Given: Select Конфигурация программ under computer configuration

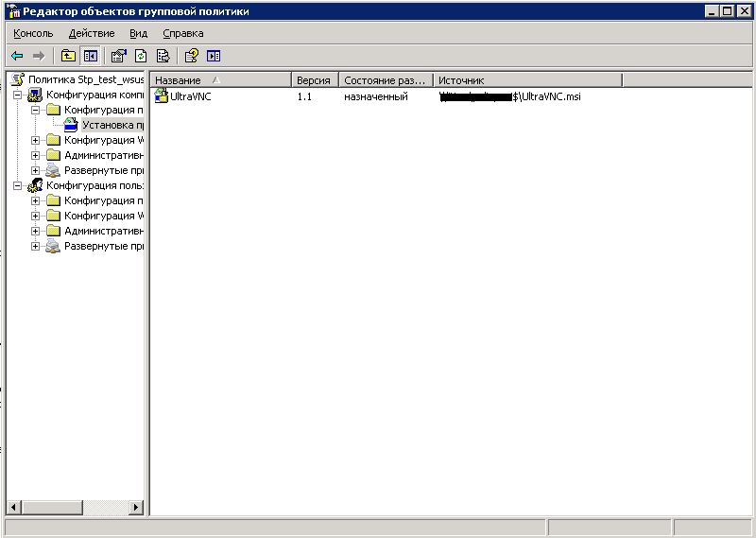Looking at the screenshot, I should (104, 110).
